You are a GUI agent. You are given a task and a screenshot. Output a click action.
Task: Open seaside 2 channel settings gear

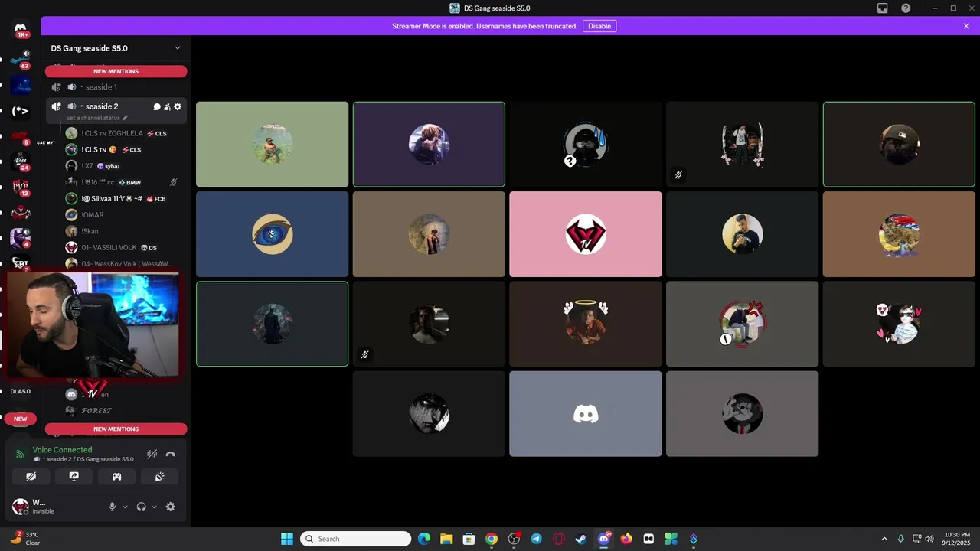(178, 107)
